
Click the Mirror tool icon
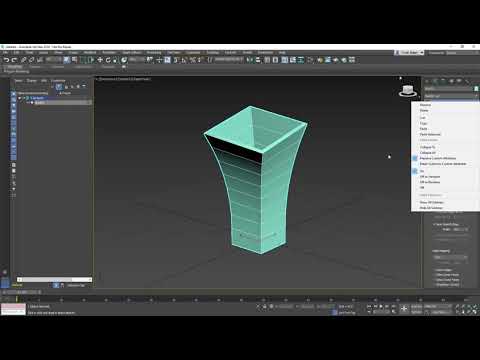coord(250,60)
